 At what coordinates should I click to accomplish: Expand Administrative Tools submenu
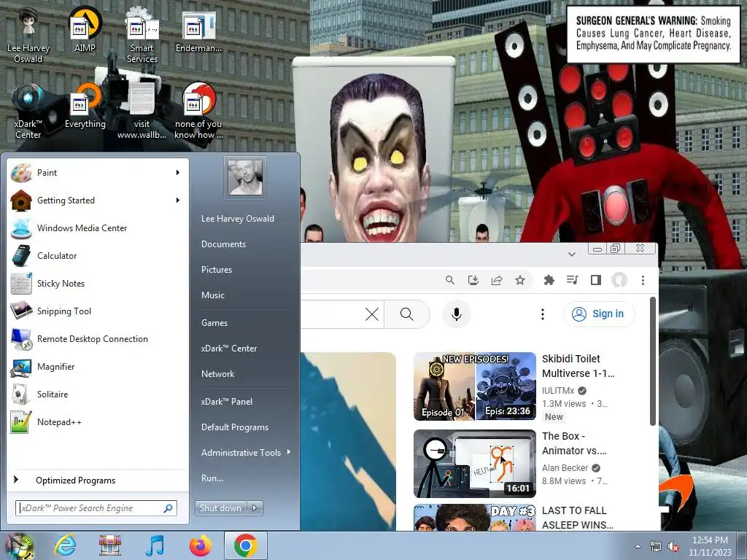tap(289, 452)
